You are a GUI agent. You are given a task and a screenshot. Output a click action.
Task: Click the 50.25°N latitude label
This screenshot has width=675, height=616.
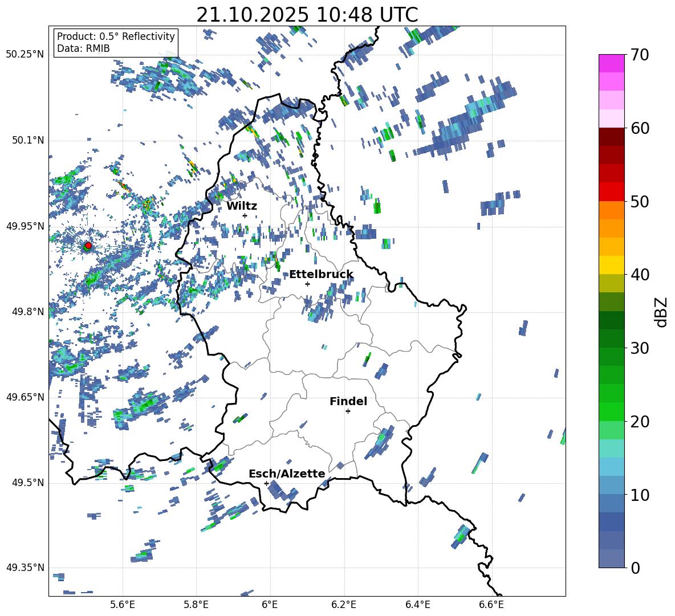pos(25,55)
